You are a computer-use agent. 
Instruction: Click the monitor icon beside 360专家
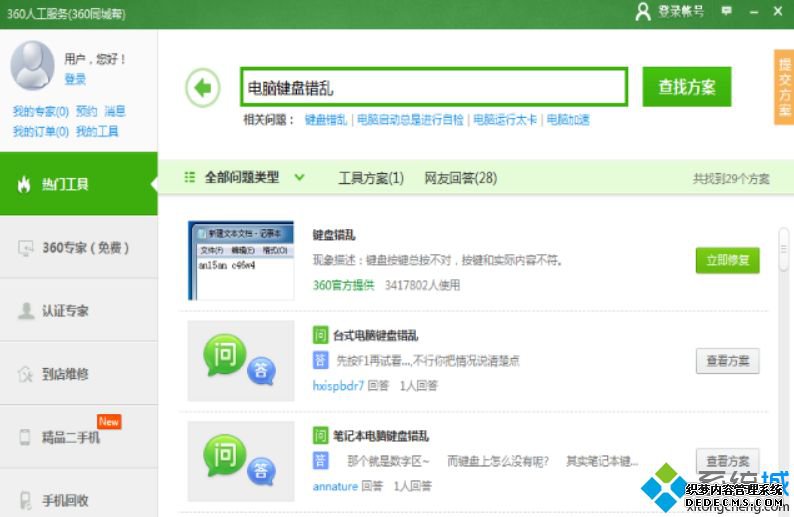pos(25,248)
